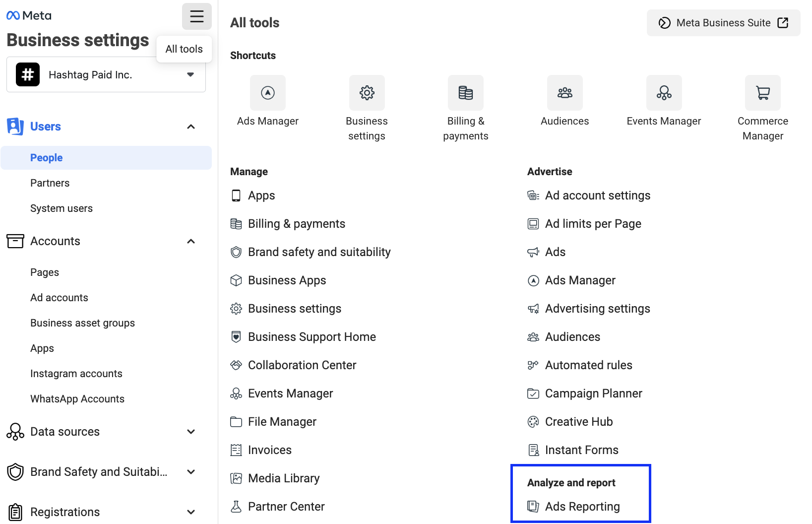Click the Users section icon

(x=15, y=127)
